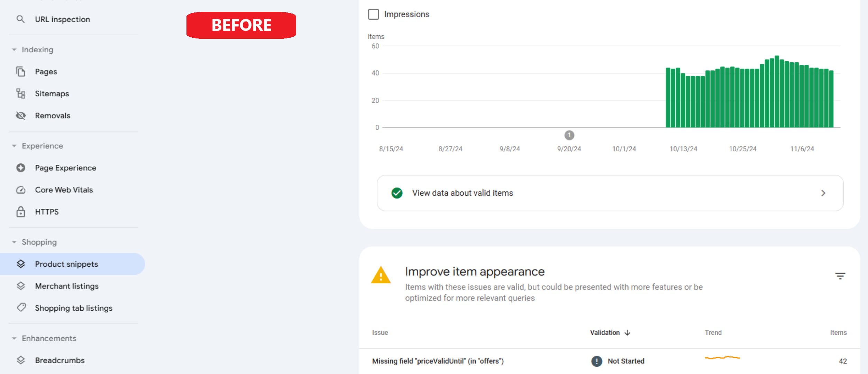Click the Core Web Vitals gauge icon
The image size is (868, 374).
21,190
